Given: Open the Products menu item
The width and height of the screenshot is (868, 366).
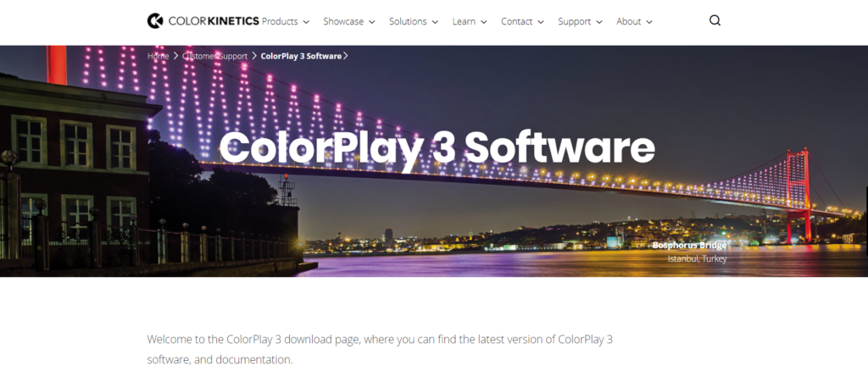Looking at the screenshot, I should [280, 21].
